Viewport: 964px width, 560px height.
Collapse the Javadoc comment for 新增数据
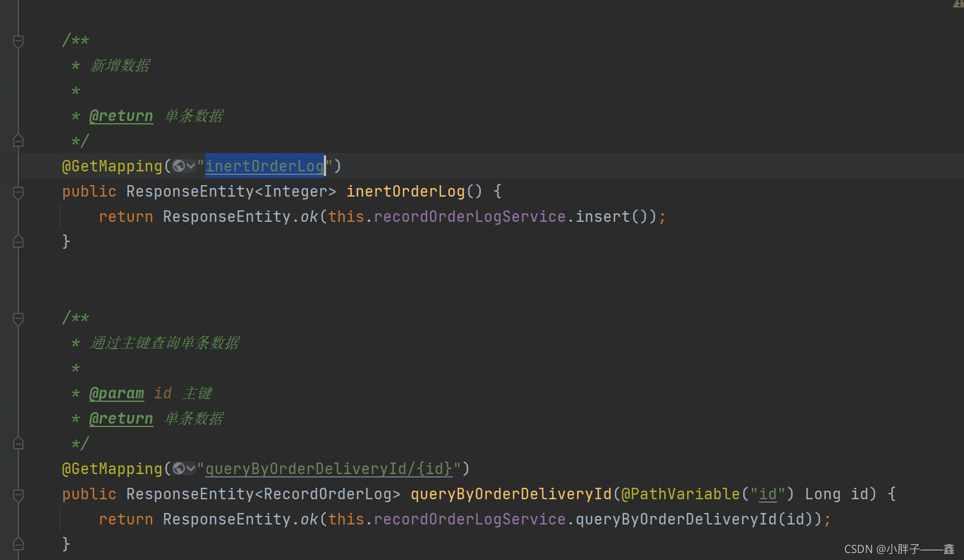click(18, 41)
